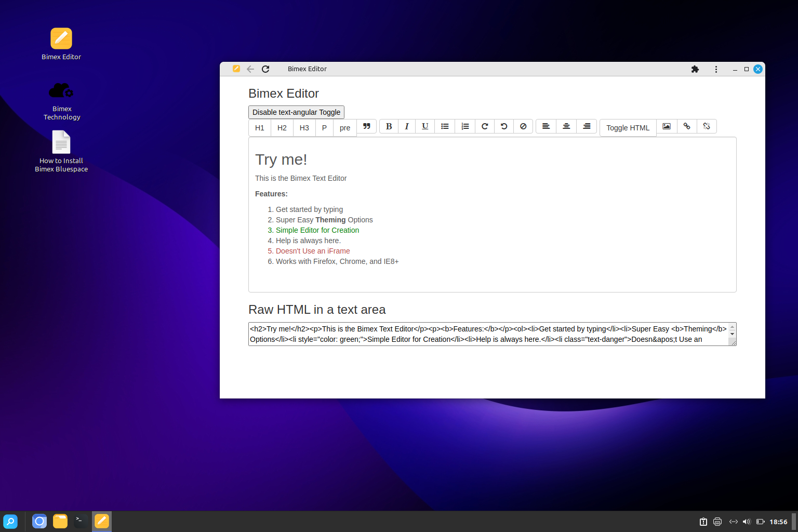Open the extensions puzzle icon
Viewport: 798px width, 532px height.
695,69
